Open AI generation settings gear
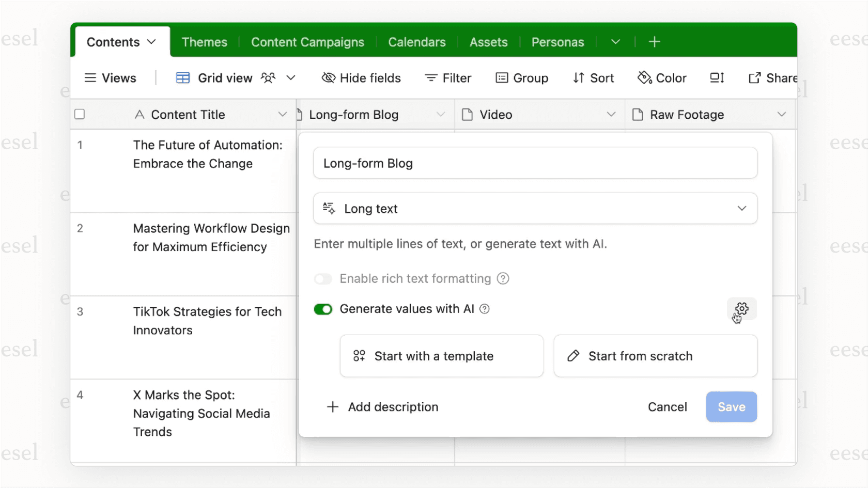 [x=741, y=308]
